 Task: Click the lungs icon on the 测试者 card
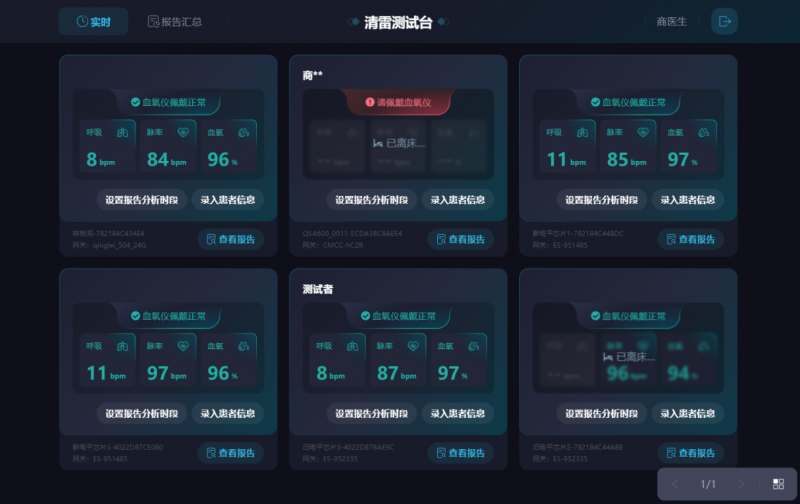tap(352, 346)
